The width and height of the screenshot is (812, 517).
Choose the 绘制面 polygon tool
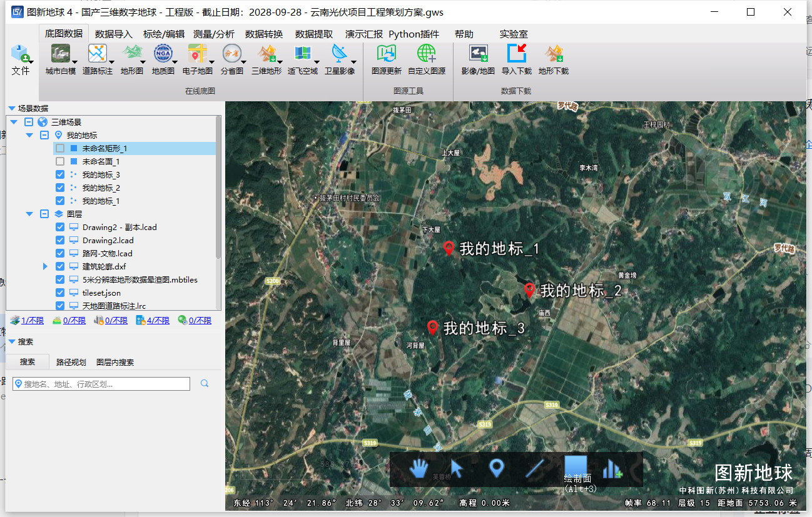(x=576, y=466)
